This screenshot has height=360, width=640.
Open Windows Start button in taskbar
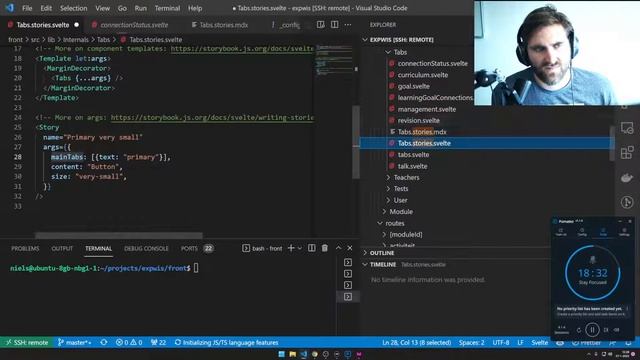click(281, 354)
